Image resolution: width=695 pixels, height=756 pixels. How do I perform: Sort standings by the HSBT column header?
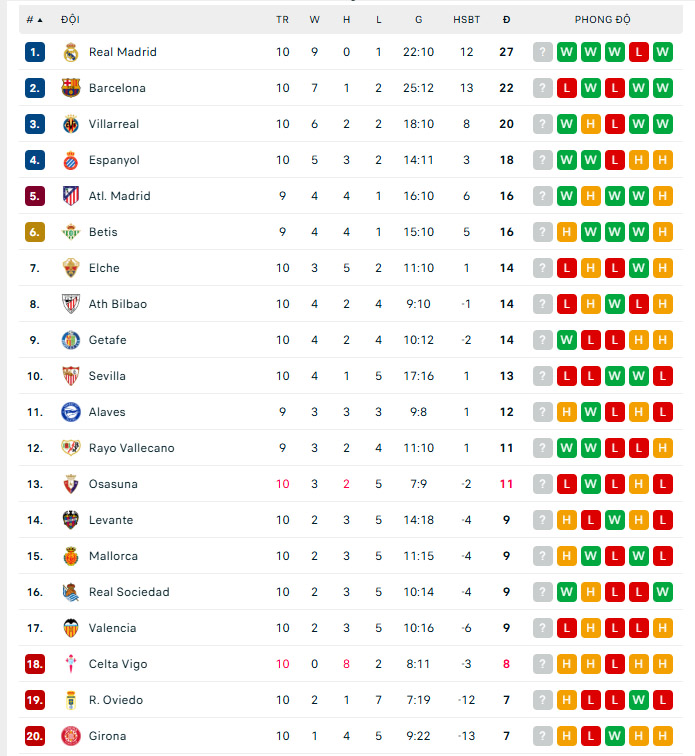pyautogui.click(x=466, y=20)
